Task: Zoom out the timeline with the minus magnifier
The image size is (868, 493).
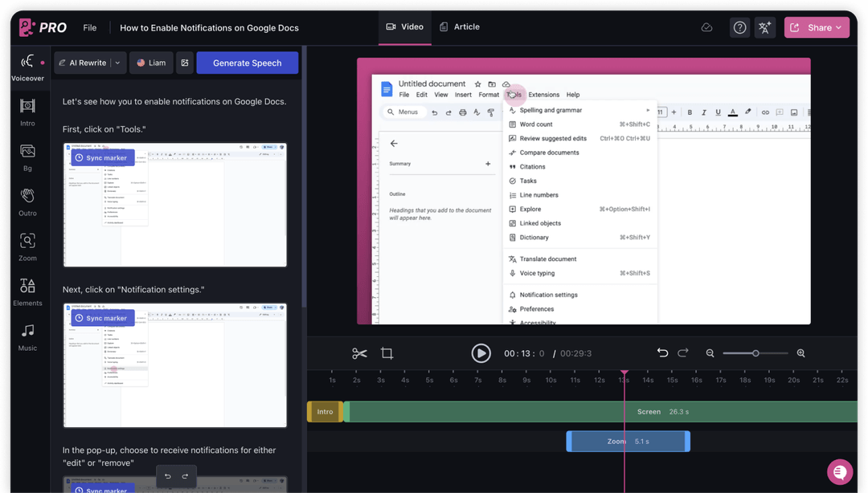Action: [x=710, y=353]
